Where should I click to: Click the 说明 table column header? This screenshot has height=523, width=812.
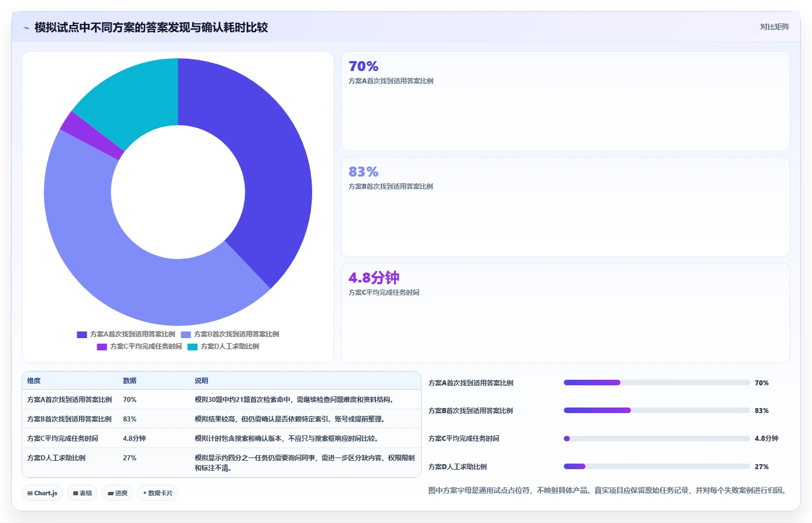pos(201,381)
